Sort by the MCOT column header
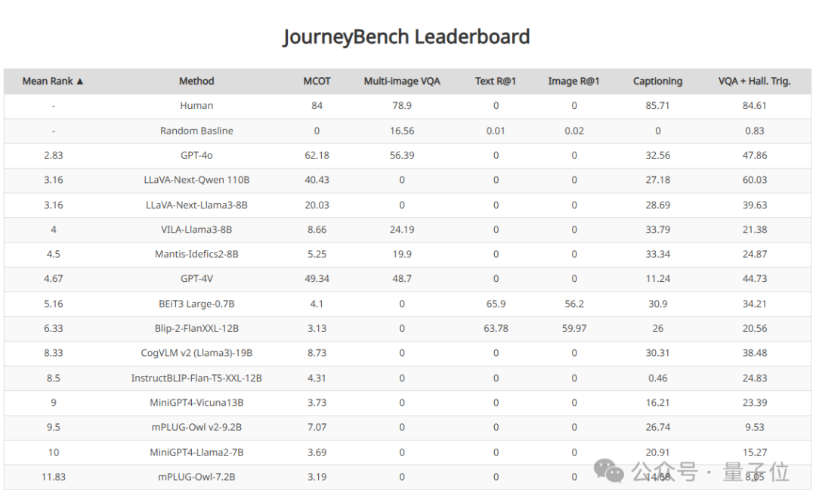Viewport: 816px width, 504px height. (x=317, y=81)
